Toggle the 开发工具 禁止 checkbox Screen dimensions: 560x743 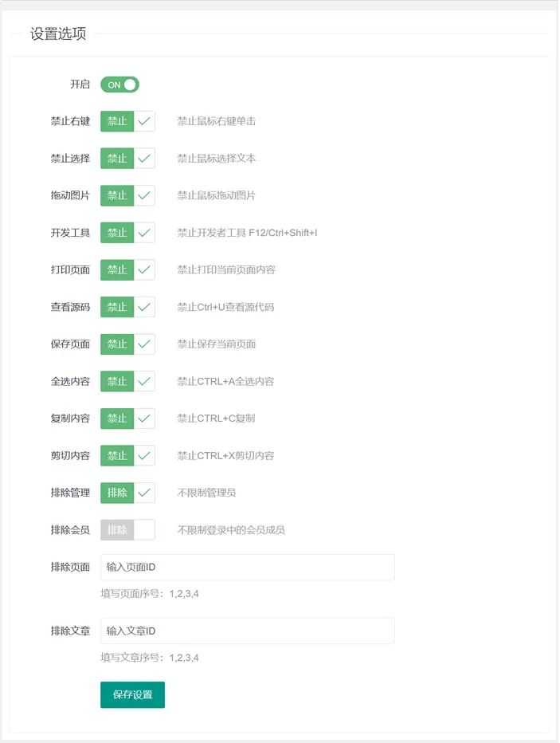(127, 233)
